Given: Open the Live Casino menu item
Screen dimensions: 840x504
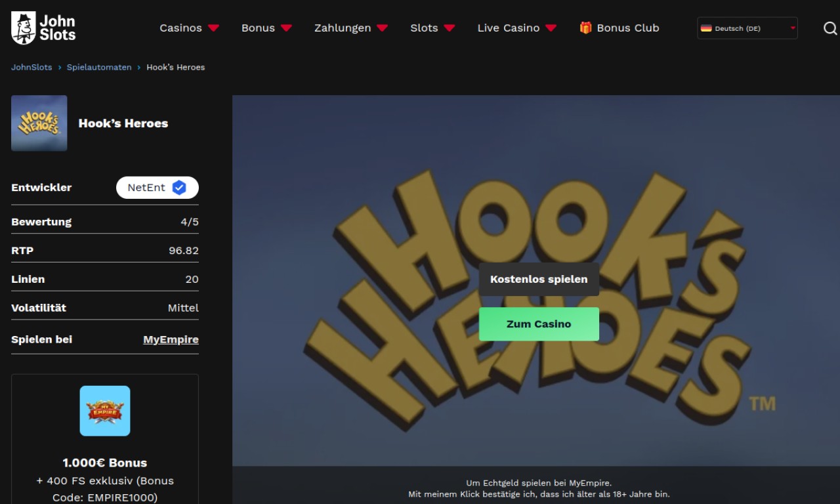Looking at the screenshot, I should (509, 28).
